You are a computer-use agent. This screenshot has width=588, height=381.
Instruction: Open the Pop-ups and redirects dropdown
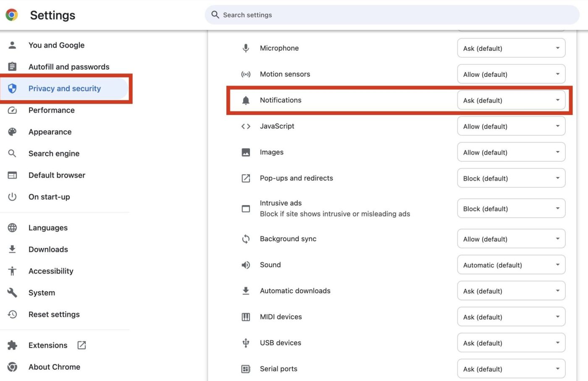[511, 178]
